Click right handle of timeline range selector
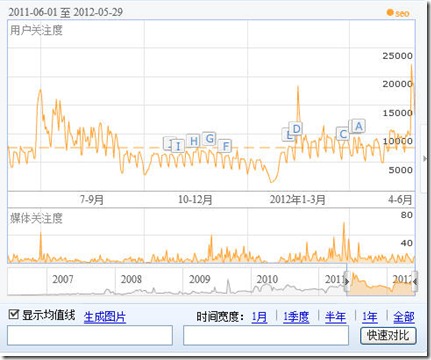The width and height of the screenshot is (431, 360). click(x=415, y=281)
